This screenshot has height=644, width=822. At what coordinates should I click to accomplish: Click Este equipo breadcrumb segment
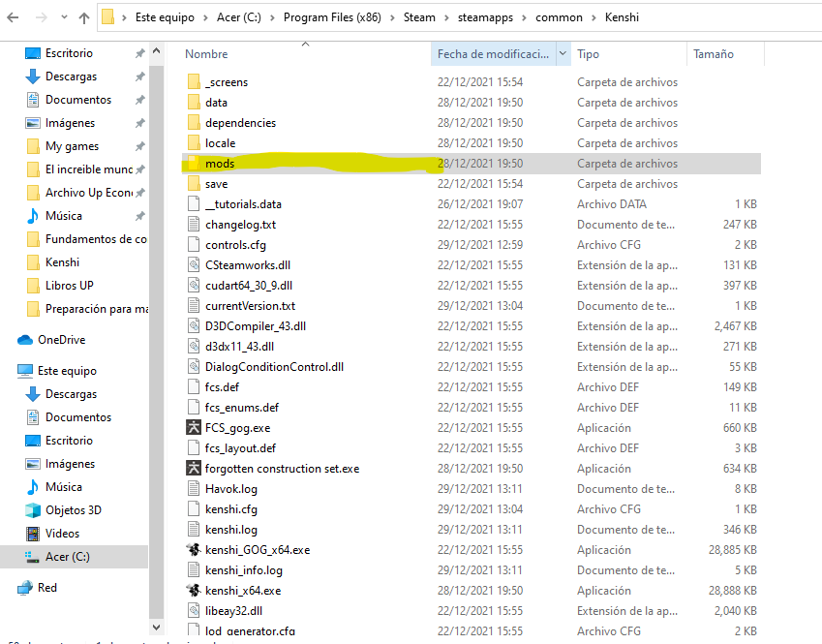tap(165, 17)
